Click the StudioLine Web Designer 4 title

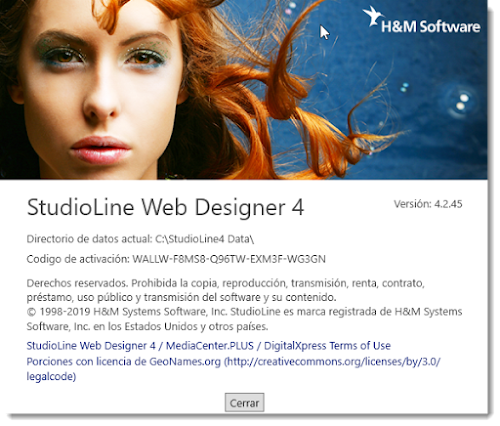coord(165,207)
